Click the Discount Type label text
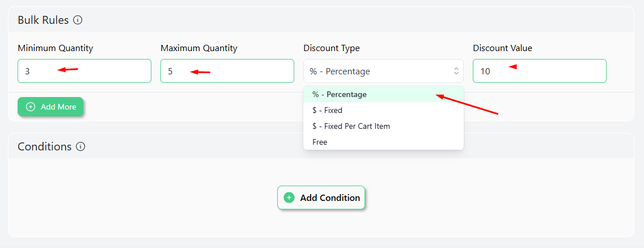 coord(332,48)
